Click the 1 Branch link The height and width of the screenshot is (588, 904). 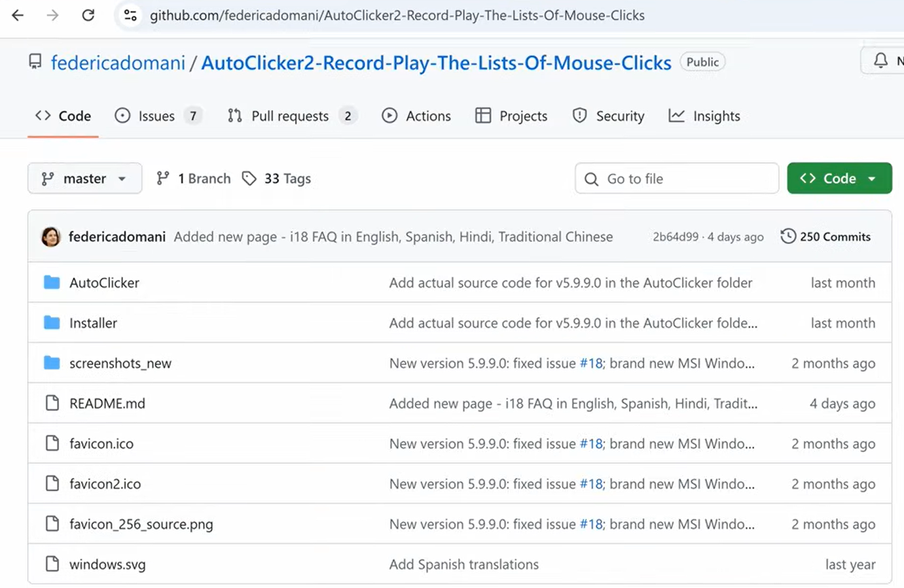pyautogui.click(x=194, y=179)
